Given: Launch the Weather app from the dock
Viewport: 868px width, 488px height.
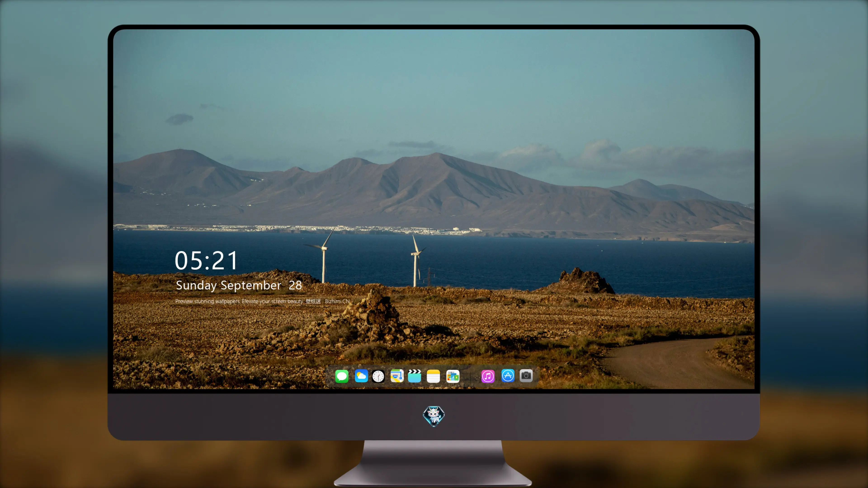Looking at the screenshot, I should [361, 376].
